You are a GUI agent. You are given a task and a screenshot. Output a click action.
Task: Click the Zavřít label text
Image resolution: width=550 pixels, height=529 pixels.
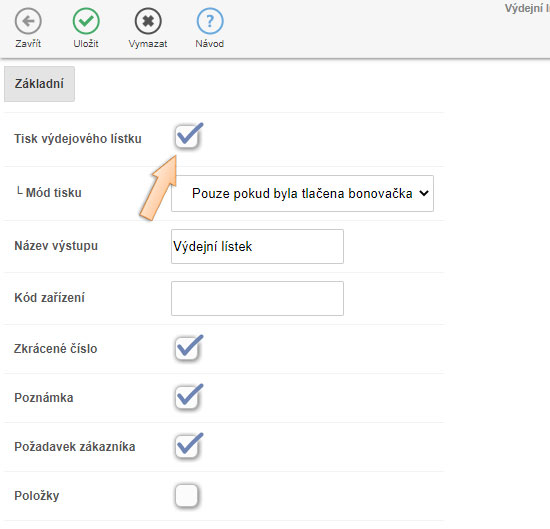click(28, 44)
